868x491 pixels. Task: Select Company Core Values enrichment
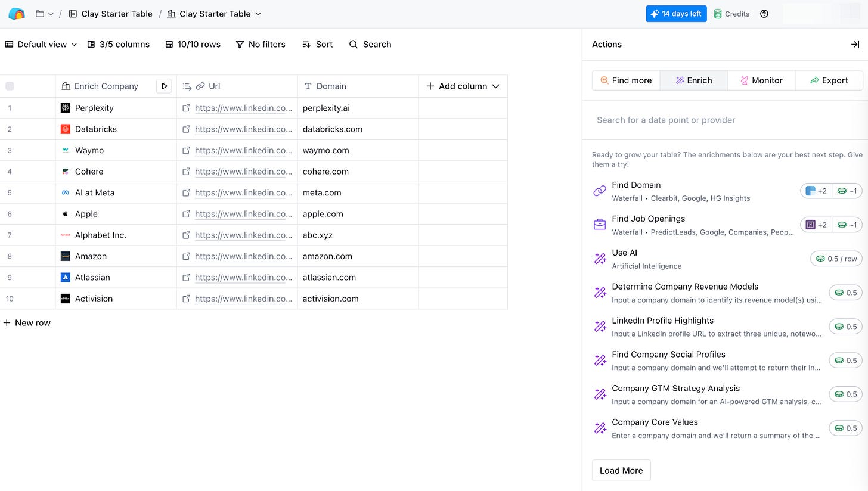[x=727, y=428]
